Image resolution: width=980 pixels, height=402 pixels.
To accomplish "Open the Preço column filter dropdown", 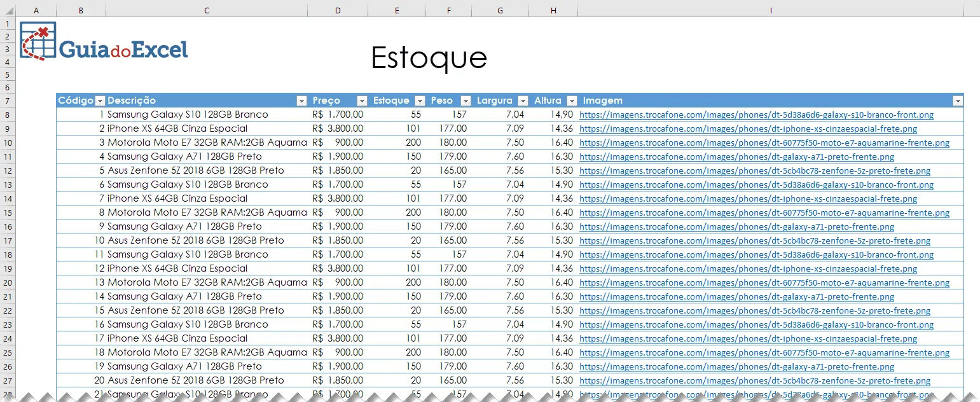I will 362,100.
